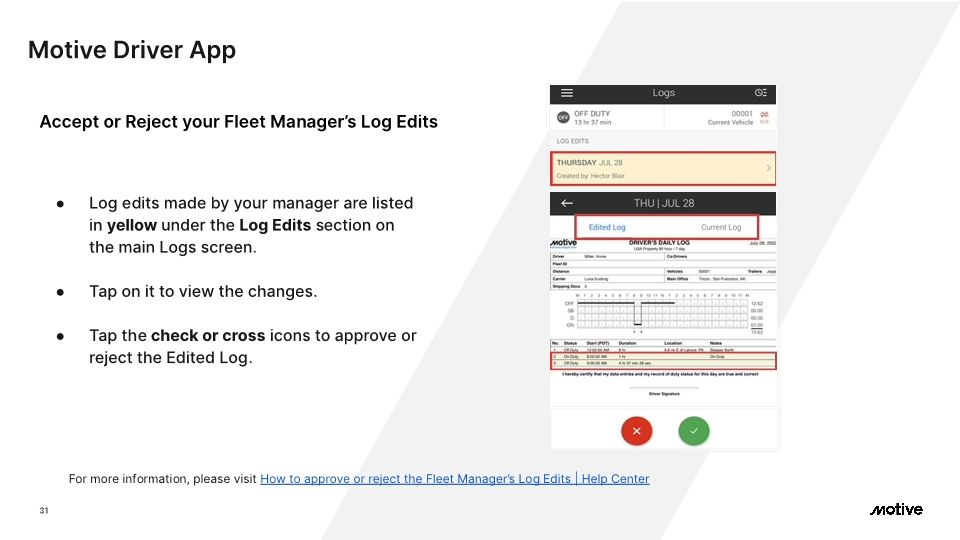Click the slide page number 31
The height and width of the screenshot is (540, 960).
(44, 511)
